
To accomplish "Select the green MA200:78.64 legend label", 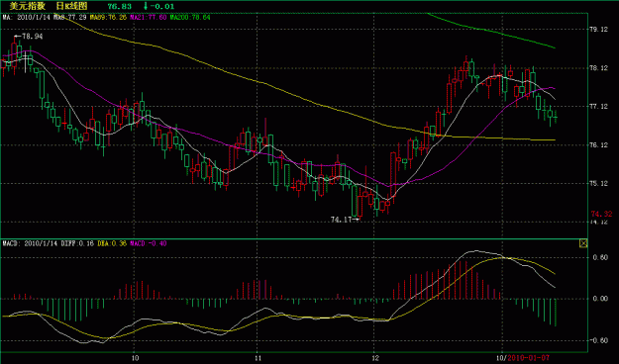I will point(190,18).
